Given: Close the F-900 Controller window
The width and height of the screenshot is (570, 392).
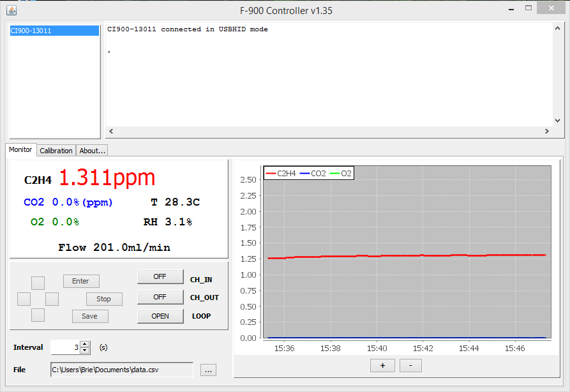Looking at the screenshot, I should pos(551,8).
